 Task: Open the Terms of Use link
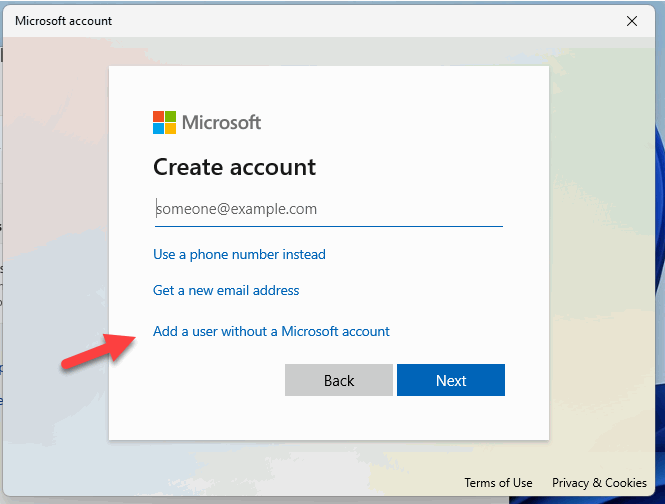(498, 483)
